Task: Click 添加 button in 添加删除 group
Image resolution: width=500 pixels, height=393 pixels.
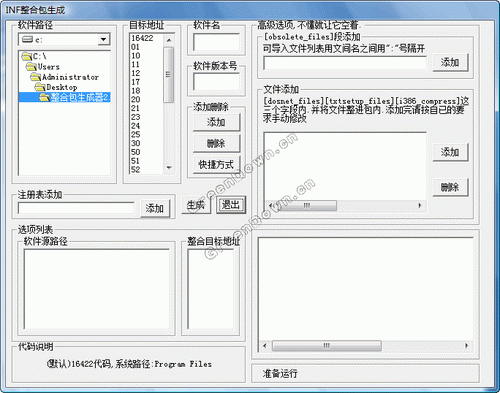Action: 216,122
